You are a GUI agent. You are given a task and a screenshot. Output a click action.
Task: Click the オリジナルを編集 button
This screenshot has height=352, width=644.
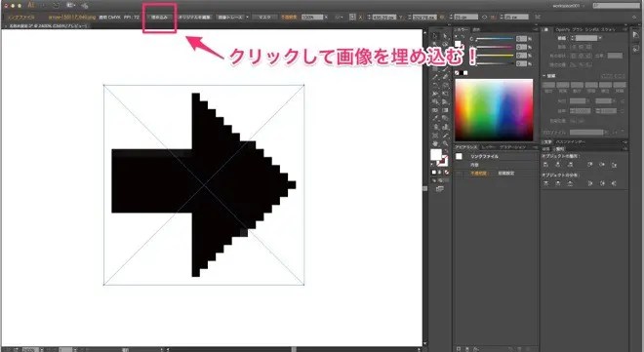click(195, 18)
